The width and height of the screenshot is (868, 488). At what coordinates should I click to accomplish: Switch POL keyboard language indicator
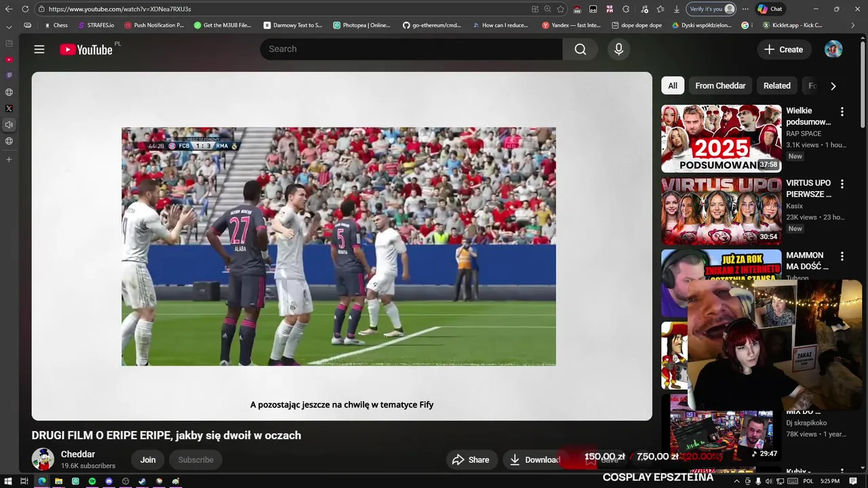pyautogui.click(x=808, y=481)
